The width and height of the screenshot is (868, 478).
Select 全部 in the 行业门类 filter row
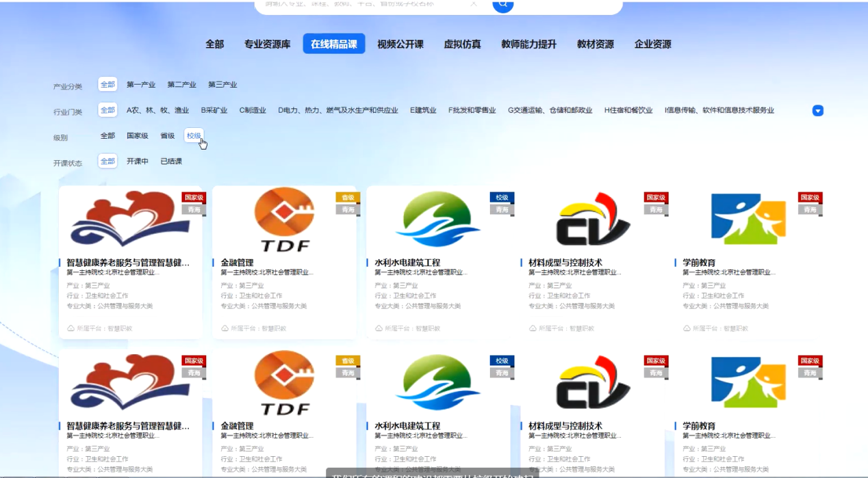tap(107, 110)
